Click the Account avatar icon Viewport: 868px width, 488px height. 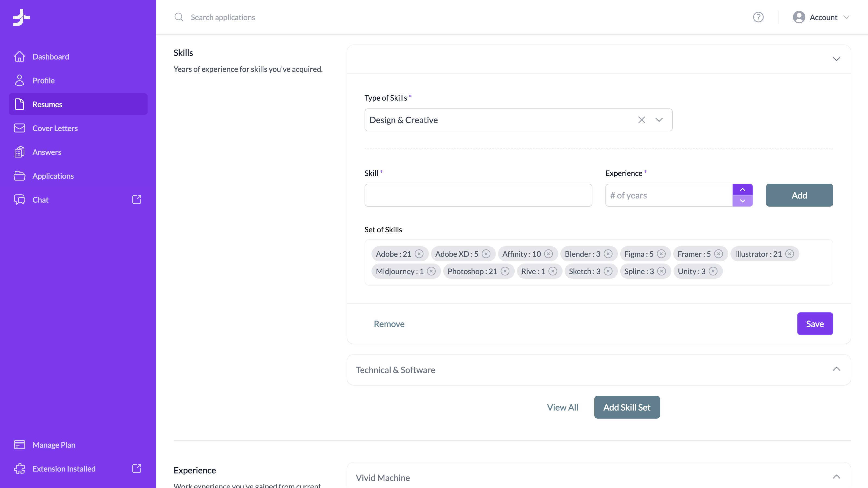[x=799, y=17]
